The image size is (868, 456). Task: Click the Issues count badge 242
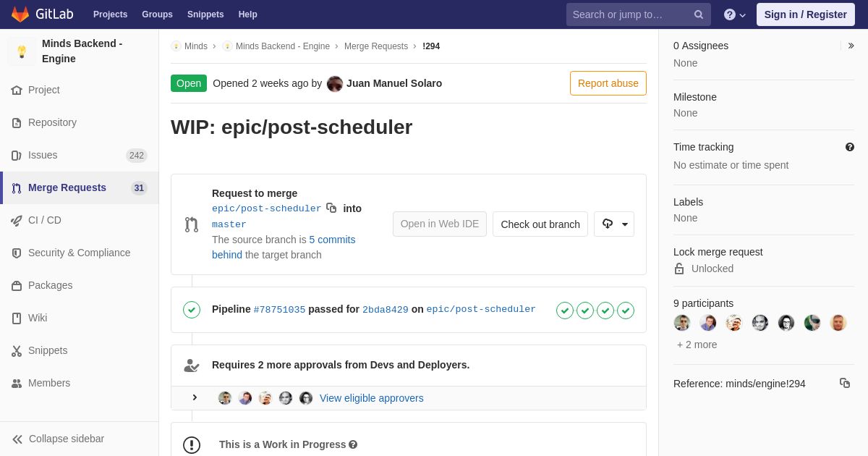coord(137,156)
